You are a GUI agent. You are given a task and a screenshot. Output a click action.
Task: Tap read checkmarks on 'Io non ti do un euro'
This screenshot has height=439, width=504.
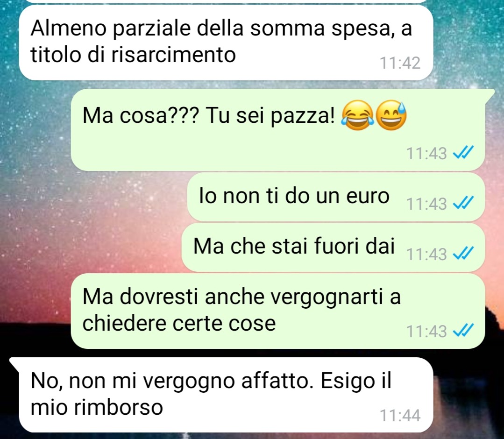point(463,203)
